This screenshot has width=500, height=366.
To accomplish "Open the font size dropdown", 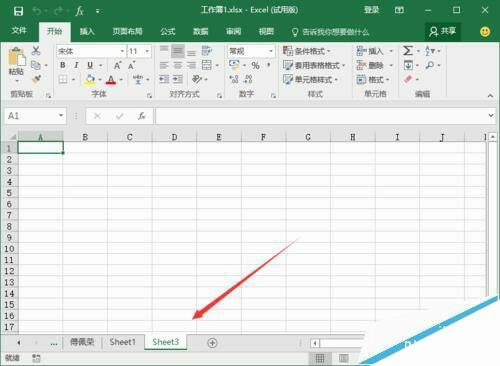I will [x=147, y=51].
